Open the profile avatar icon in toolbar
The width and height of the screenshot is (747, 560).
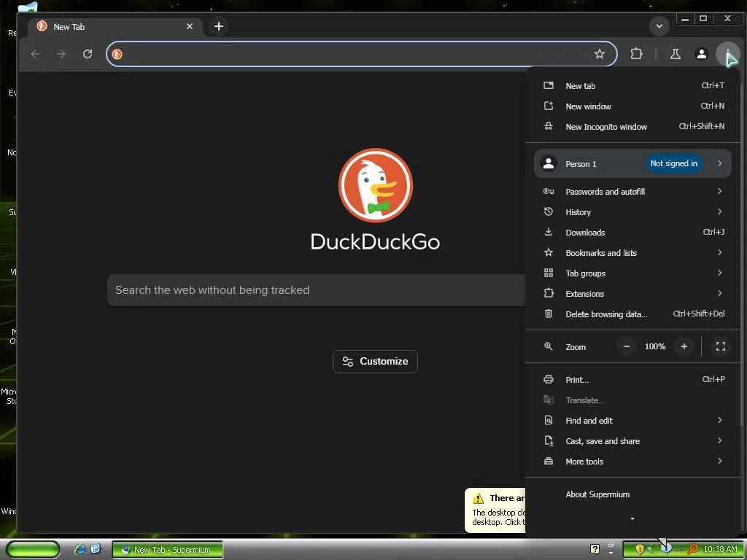(701, 54)
